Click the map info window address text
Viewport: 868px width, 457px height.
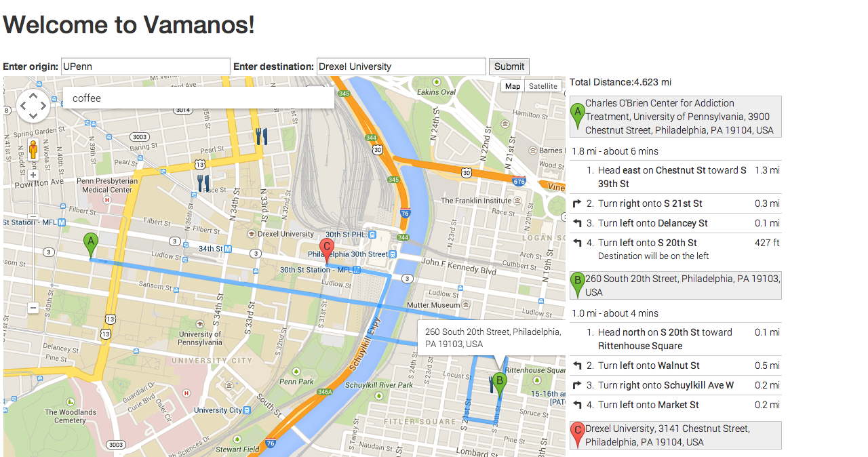(x=493, y=338)
